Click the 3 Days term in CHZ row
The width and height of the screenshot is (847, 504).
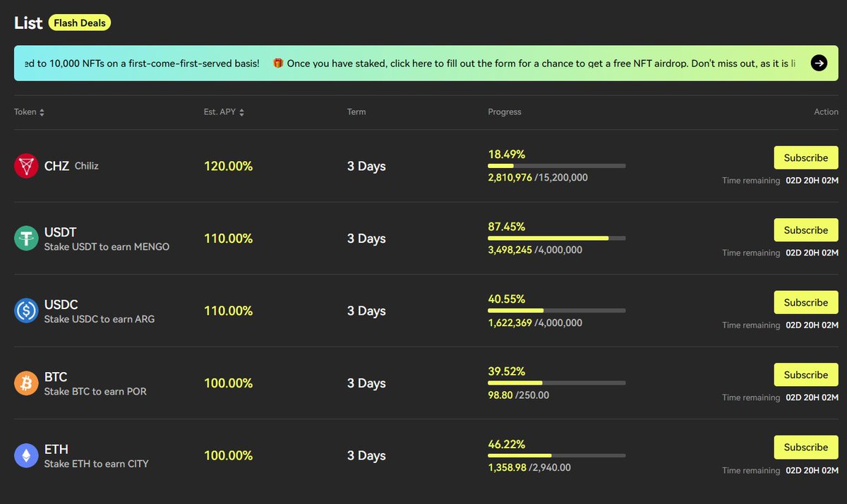click(x=366, y=167)
